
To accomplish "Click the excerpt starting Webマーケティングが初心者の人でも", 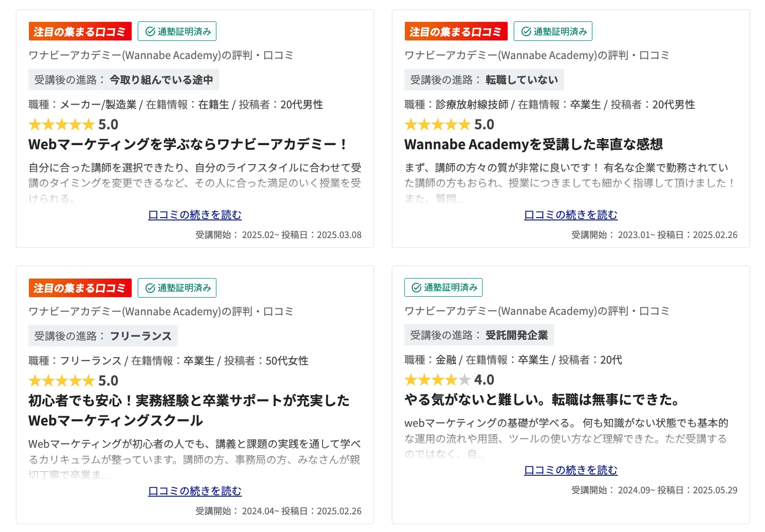I will tap(195, 459).
